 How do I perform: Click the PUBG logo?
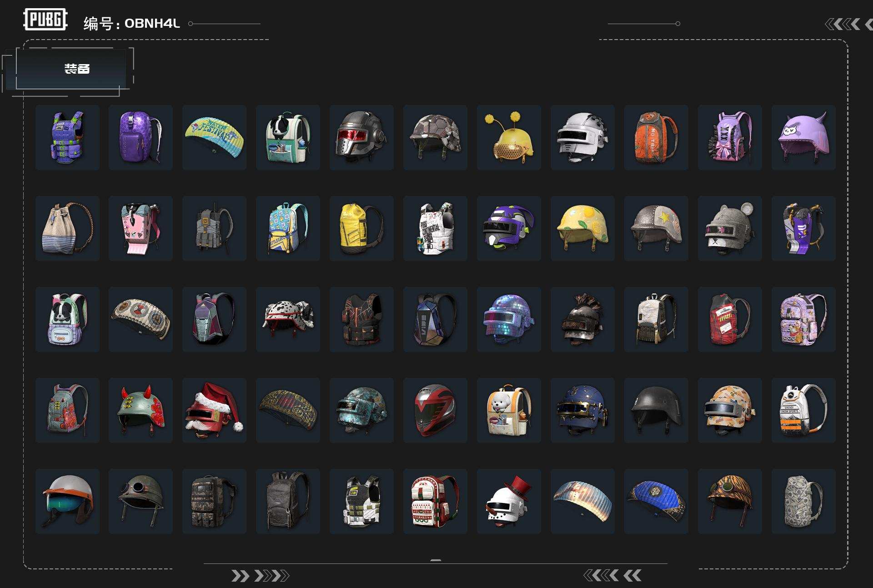[x=45, y=19]
